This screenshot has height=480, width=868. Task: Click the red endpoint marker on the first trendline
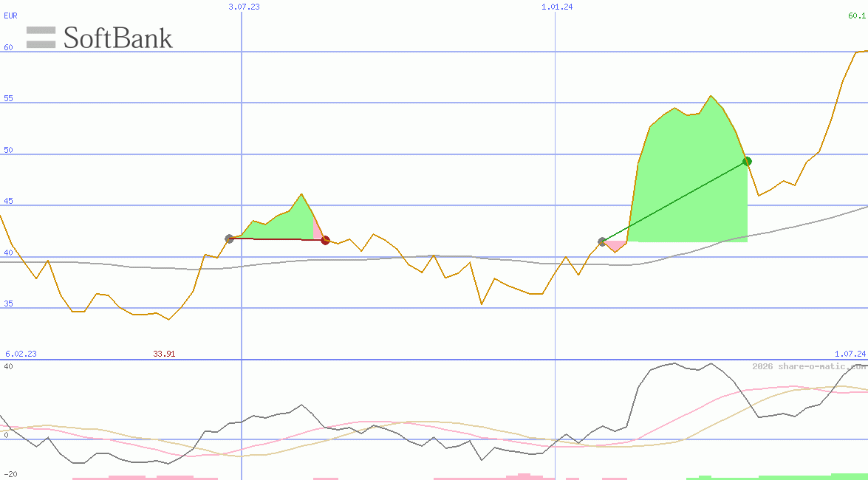point(324,239)
